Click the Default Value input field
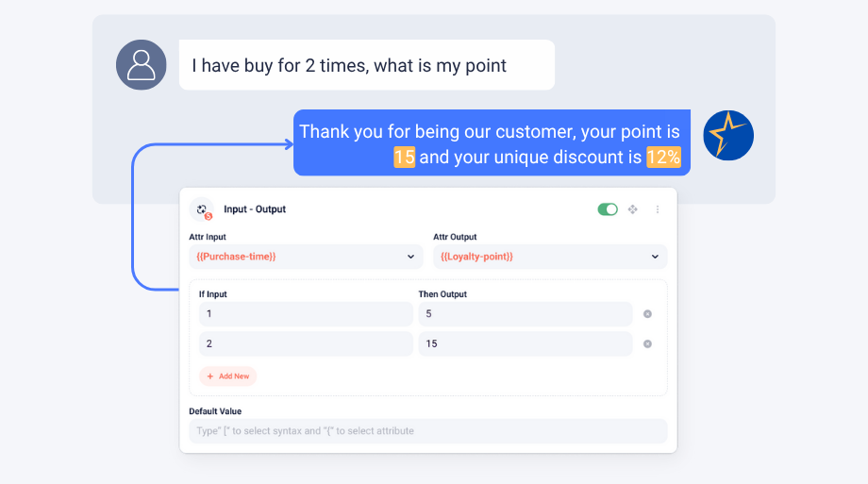Image resolution: width=868 pixels, height=484 pixels. [x=428, y=431]
